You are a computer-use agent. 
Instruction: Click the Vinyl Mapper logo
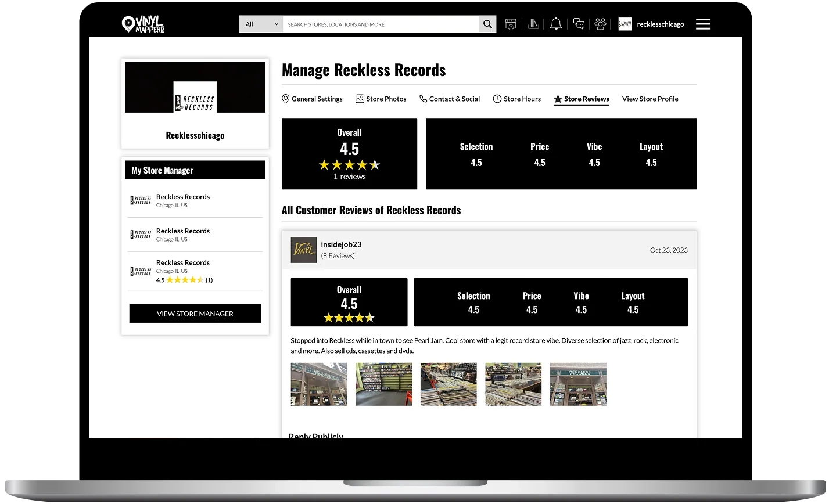(x=143, y=24)
